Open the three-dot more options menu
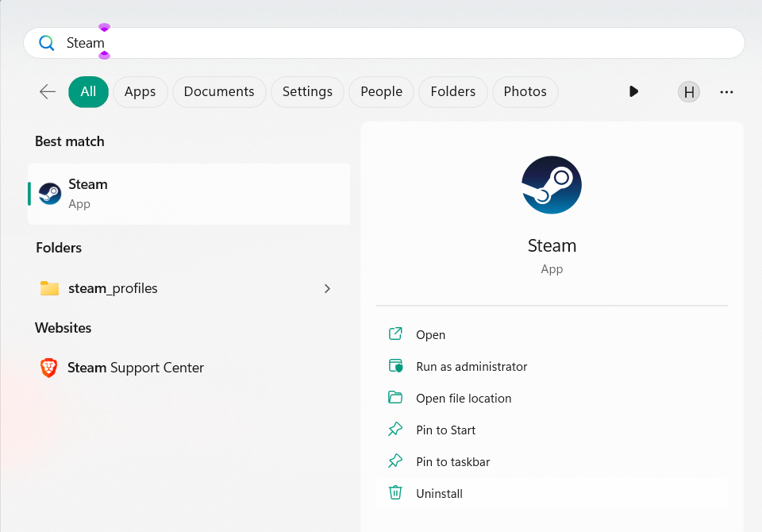The image size is (762, 532). (726, 92)
